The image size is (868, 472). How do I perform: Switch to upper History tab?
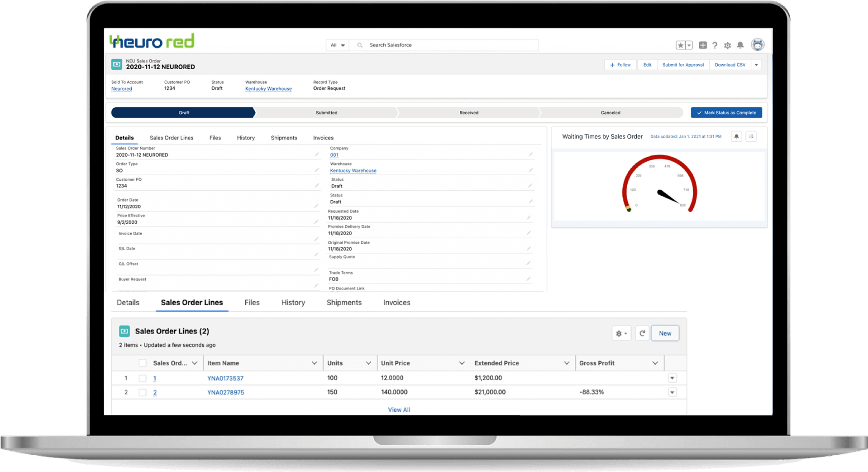[x=246, y=138]
